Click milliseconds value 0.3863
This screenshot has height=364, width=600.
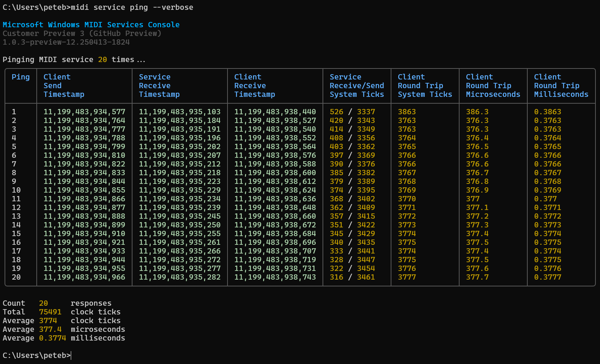point(548,112)
